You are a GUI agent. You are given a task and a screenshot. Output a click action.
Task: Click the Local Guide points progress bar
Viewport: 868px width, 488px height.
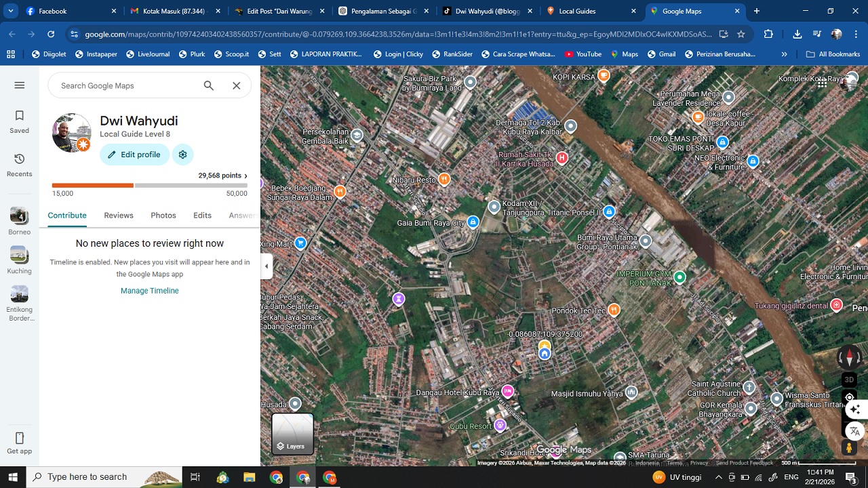click(x=149, y=185)
